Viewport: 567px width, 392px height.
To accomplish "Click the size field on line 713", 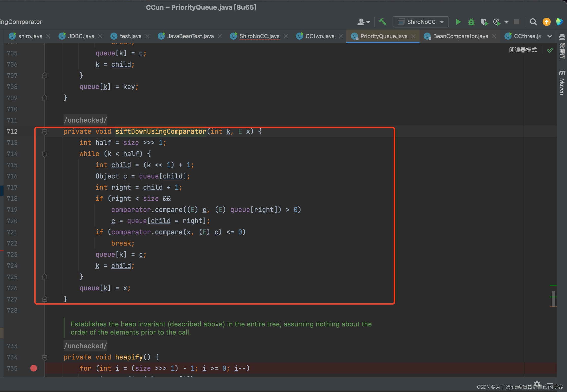I will coord(131,143).
